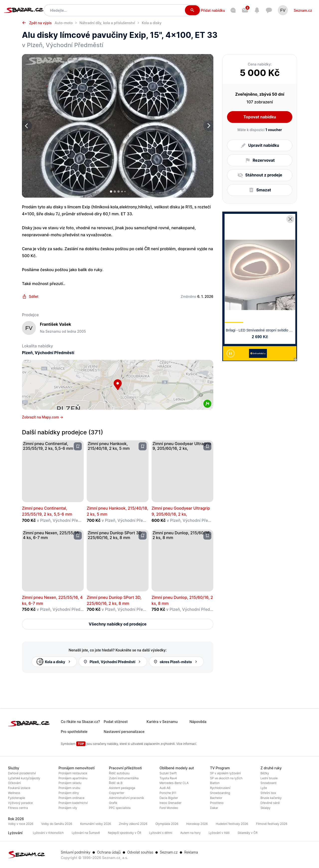The image size is (319, 868).
Task: Close the lamp advertisement
Action: 290,219
